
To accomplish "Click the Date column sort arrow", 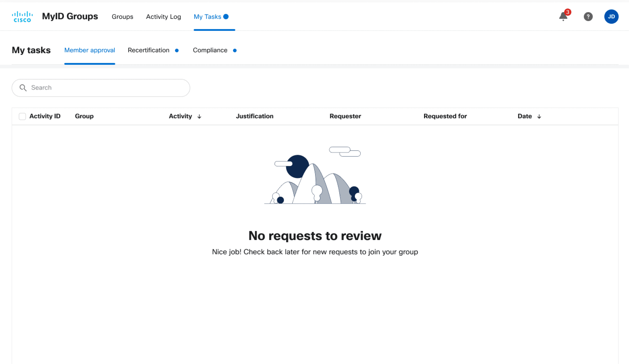I will [x=539, y=116].
